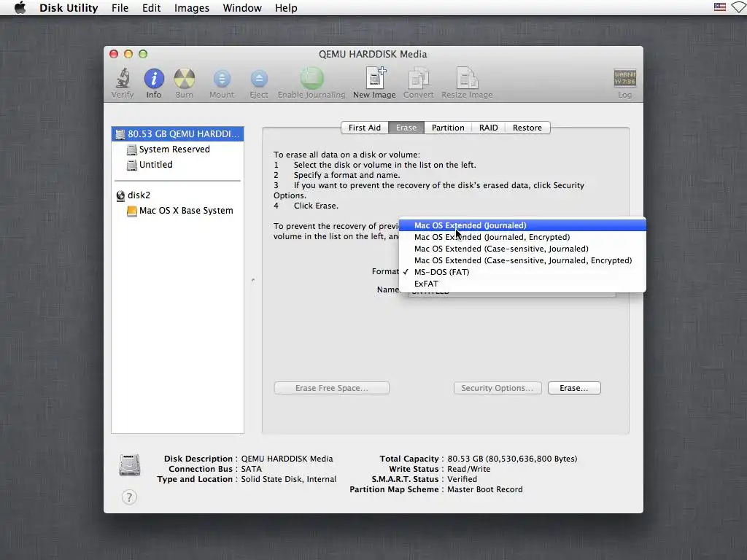Click the Eject toolbar icon

coord(259,79)
